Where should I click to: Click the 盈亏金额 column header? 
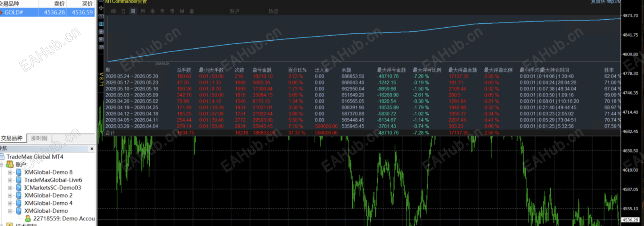pyautogui.click(x=262, y=70)
